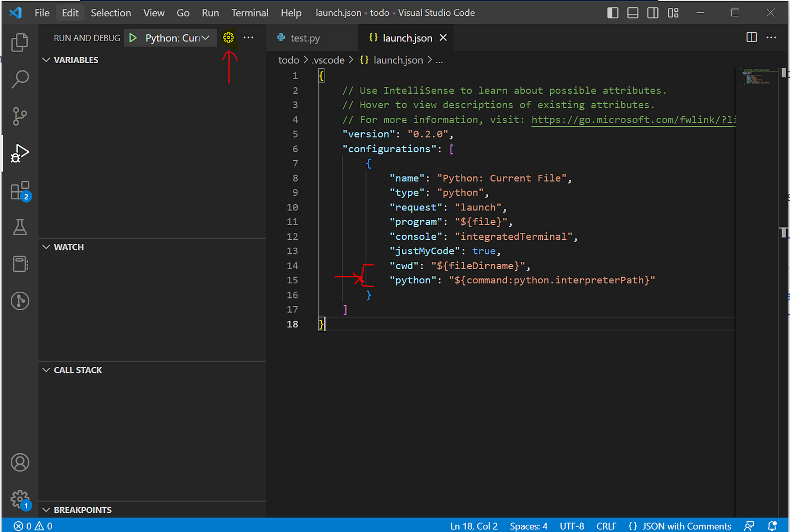Viewport: 790px width, 532px height.
Task: Open the Extensions view icon
Action: 20,191
